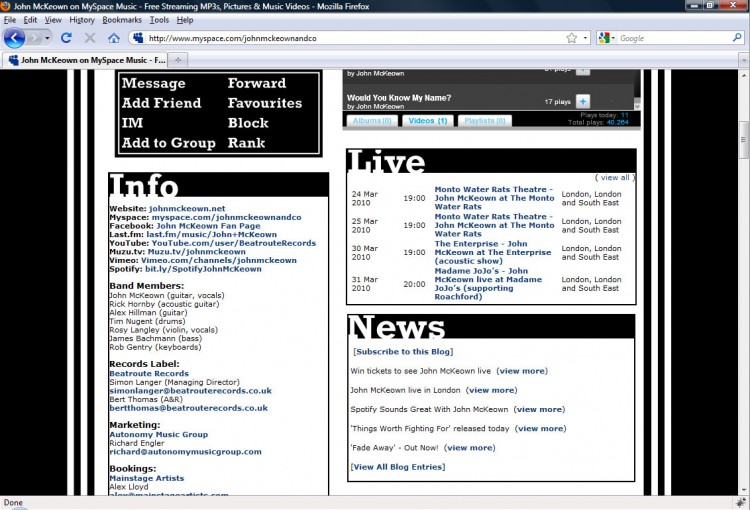Click the search magnifier icon
The height and width of the screenshot is (510, 750).
pos(737,37)
